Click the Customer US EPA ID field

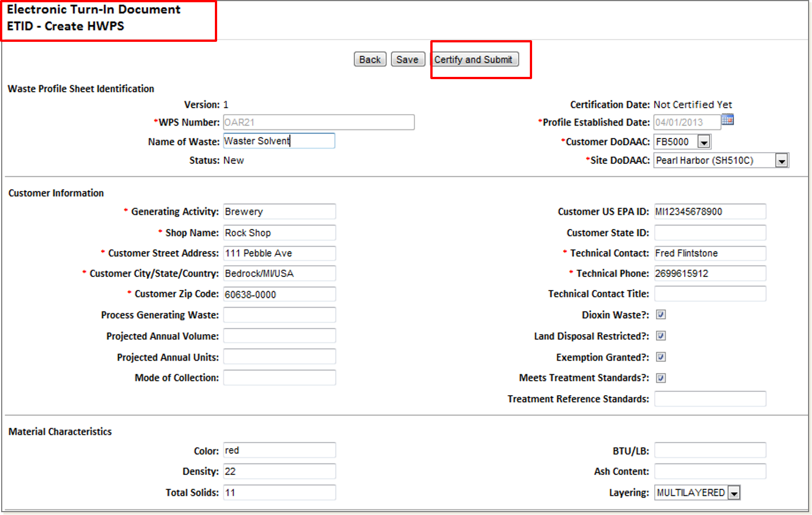pos(710,211)
